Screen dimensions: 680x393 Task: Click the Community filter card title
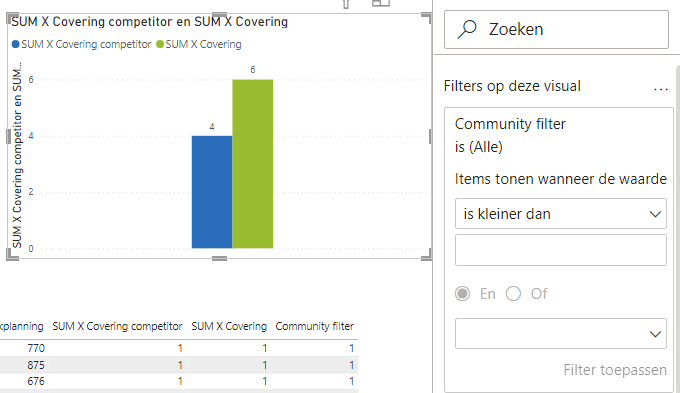tap(510, 124)
